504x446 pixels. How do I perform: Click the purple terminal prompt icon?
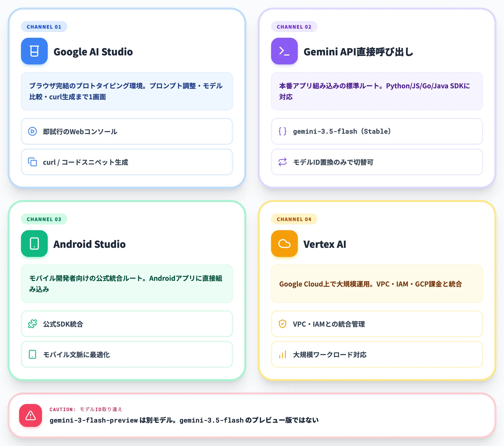284,51
